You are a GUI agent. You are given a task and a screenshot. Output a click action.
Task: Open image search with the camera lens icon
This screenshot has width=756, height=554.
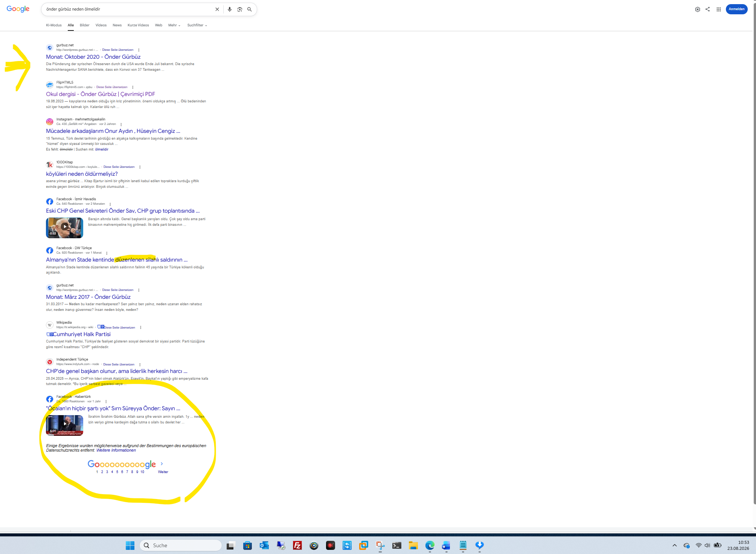[240, 9]
